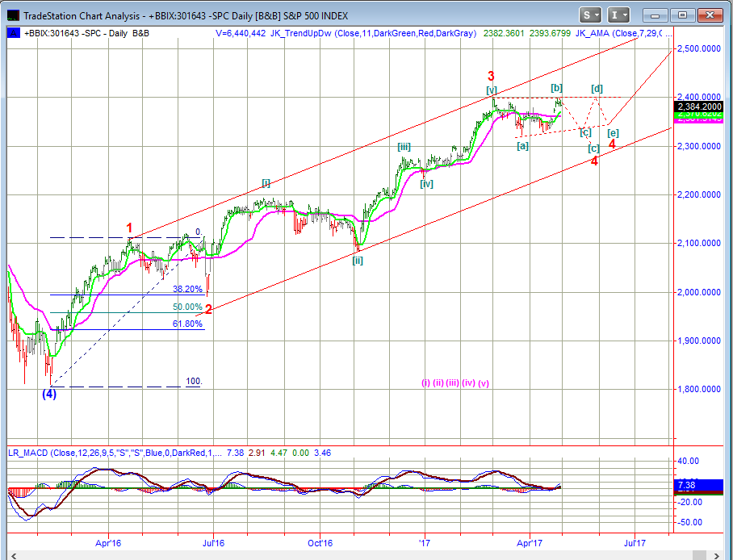Click the MACD value '3.46'
This screenshot has width=733, height=560.
323,453
